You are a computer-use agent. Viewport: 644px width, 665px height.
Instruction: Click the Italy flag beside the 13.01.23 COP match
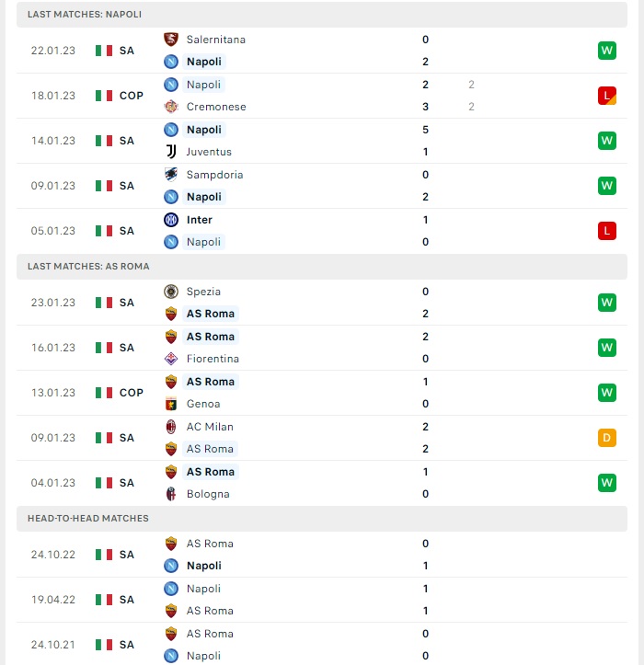(x=104, y=393)
